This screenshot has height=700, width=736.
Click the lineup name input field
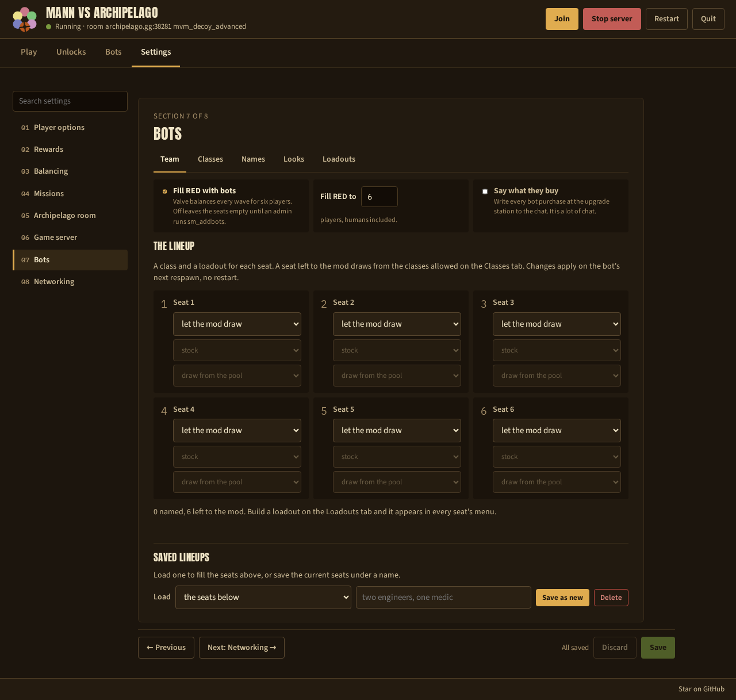[x=443, y=597]
